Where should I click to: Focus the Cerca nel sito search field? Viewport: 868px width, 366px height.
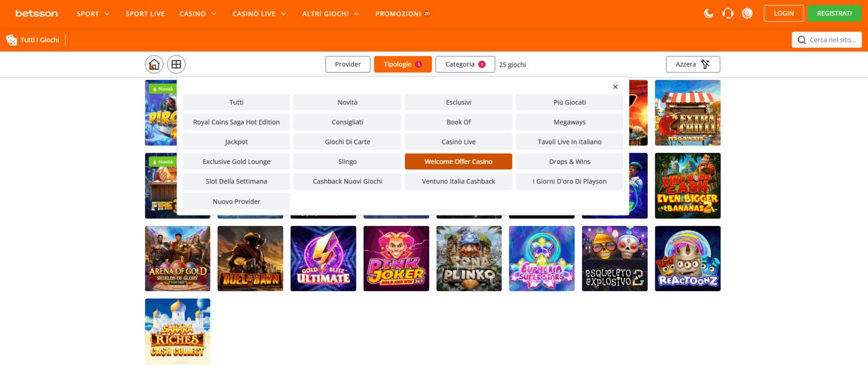click(x=827, y=40)
